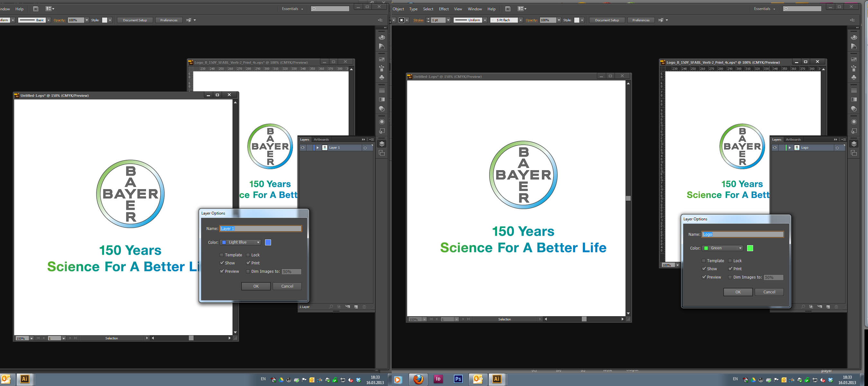Enable Lock in the Logo layer options dialog
Viewport: 868px width, 386px height.
tap(730, 261)
